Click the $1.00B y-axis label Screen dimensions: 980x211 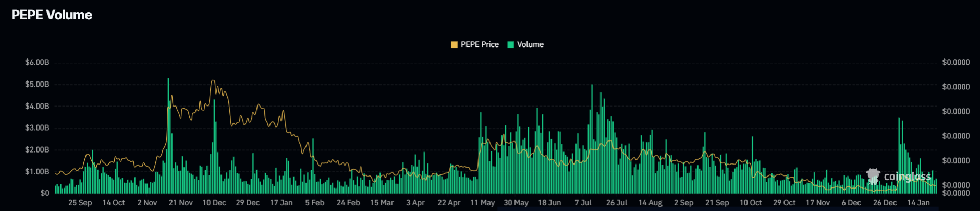click(x=37, y=171)
